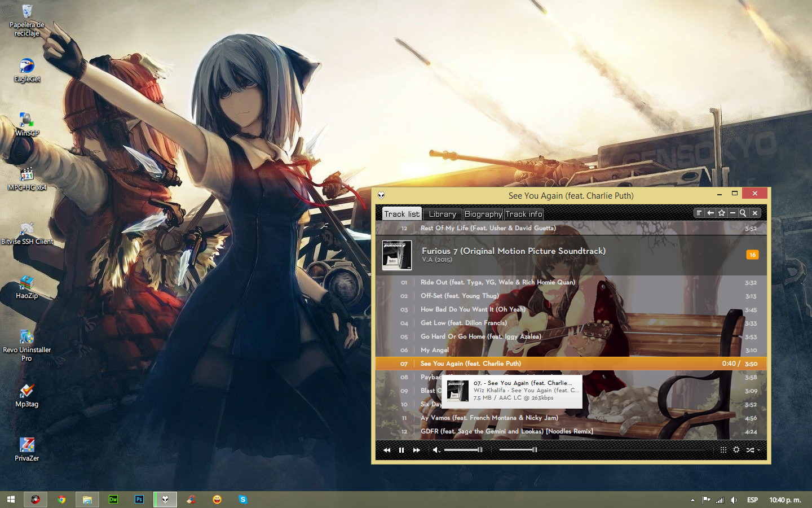Select the MPC-HC x64 desktop icon
Image resolution: width=812 pixels, height=508 pixels.
tap(27, 179)
